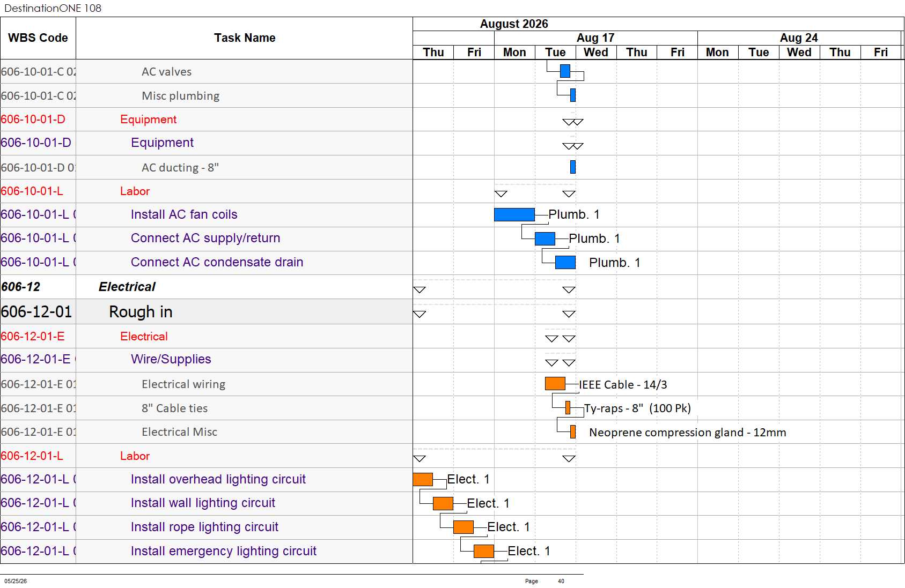Click the Rough in summary end triangle
This screenshot has width=905, height=588.
(x=569, y=314)
